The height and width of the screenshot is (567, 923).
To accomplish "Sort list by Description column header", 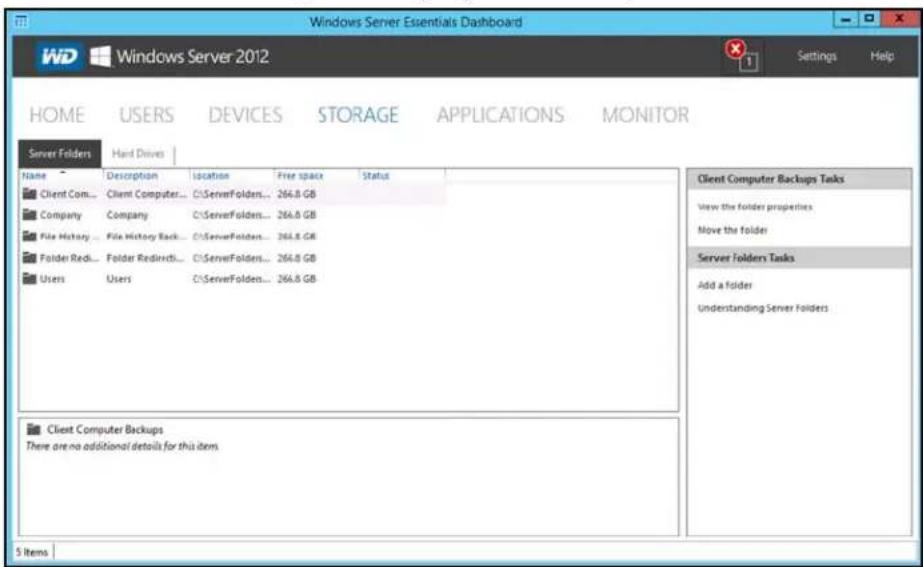I will [132, 175].
